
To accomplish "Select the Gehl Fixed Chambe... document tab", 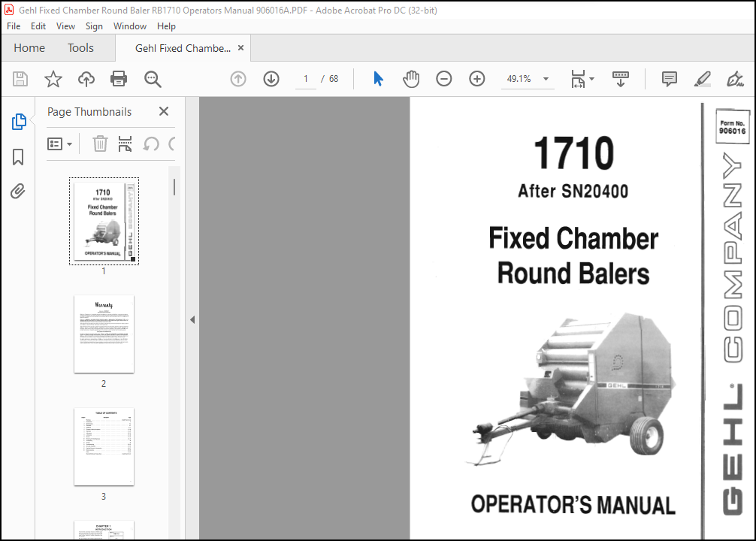I will [183, 48].
